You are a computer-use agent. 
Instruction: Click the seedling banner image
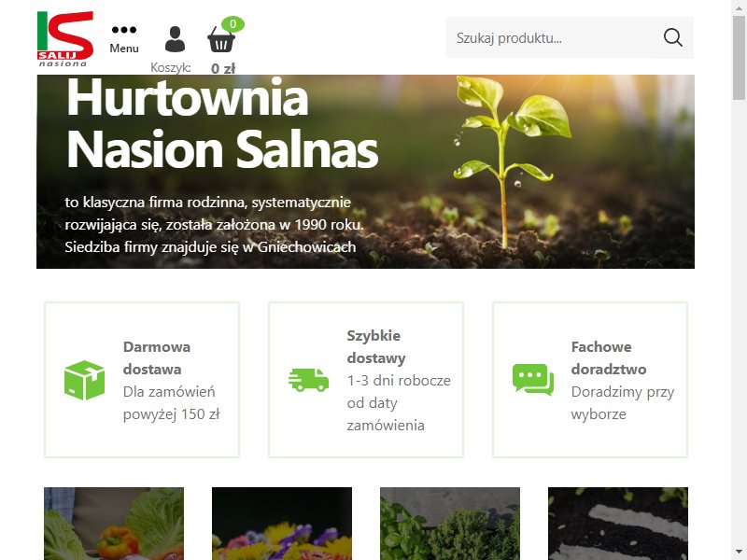point(365,172)
